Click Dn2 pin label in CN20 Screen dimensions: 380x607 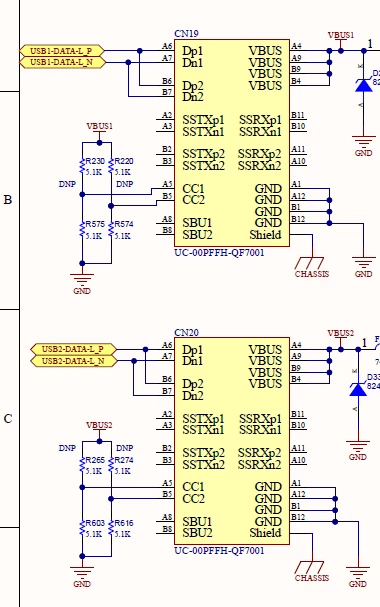pyautogui.click(x=193, y=396)
